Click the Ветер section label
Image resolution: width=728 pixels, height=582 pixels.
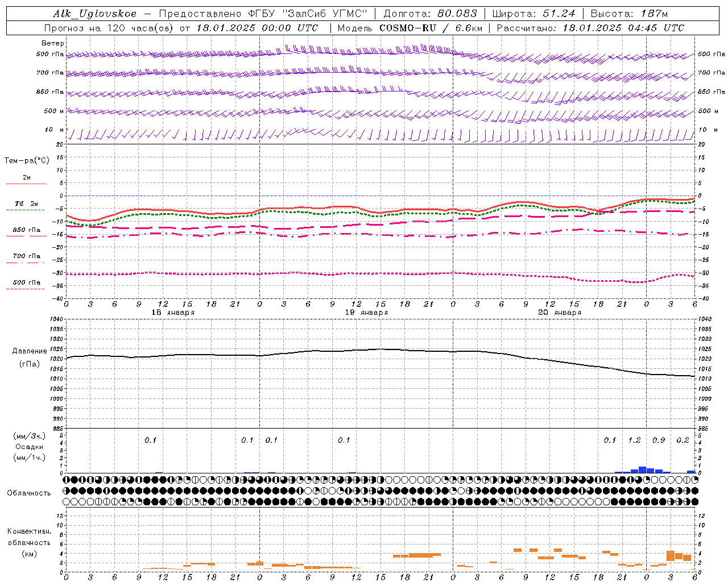pyautogui.click(x=53, y=43)
